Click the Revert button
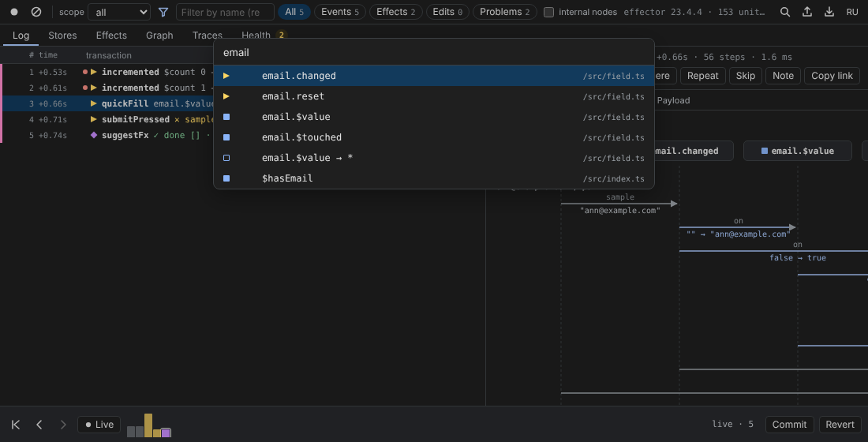Viewport: 868px width, 442px height. coord(840,425)
